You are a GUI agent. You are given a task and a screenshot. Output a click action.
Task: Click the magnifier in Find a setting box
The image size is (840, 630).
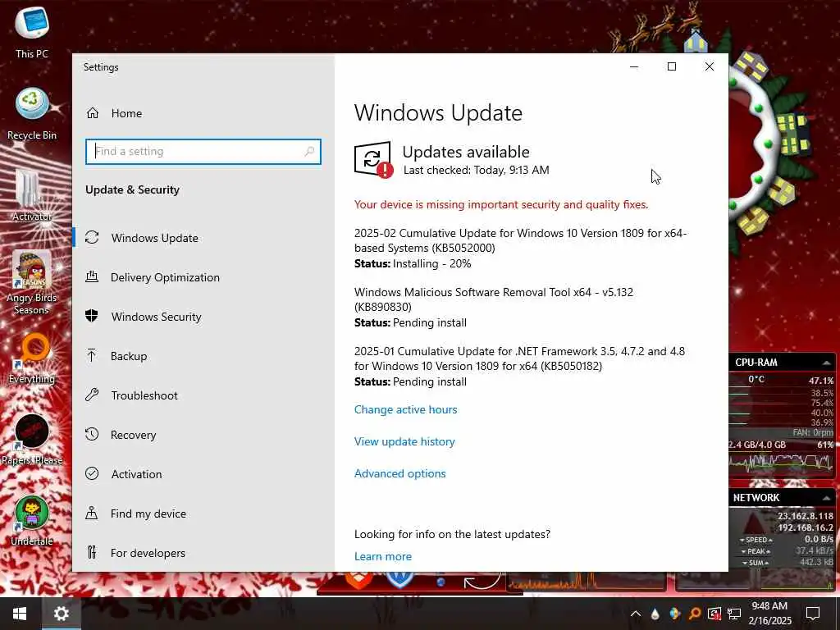[x=309, y=152]
